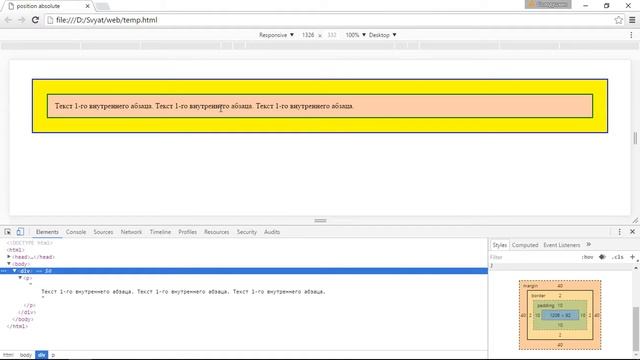This screenshot has height=360, width=640.
Task: Go forward with the browser forward arrow
Action: (21, 20)
